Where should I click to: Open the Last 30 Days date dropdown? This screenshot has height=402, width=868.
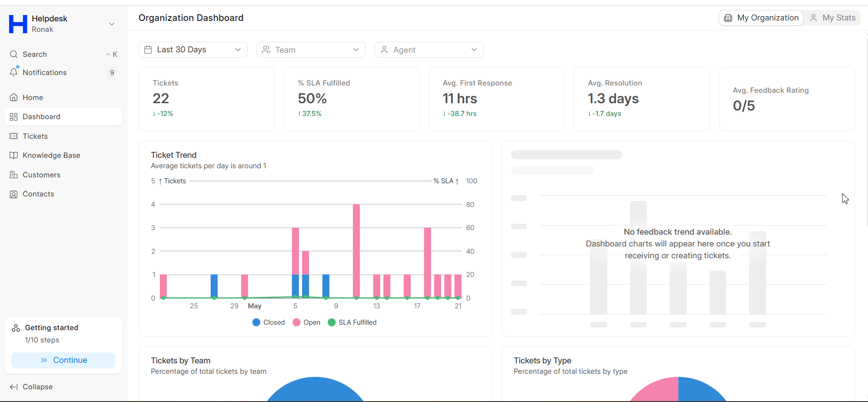(x=193, y=50)
